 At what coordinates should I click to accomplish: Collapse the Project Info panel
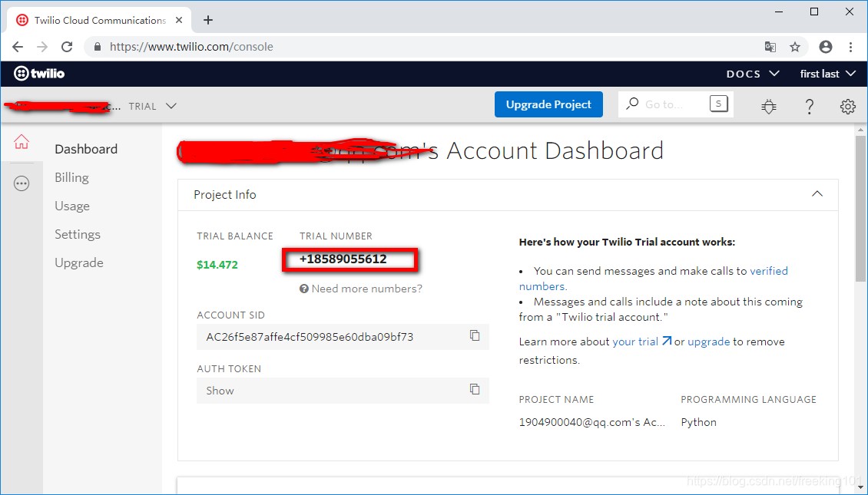[x=817, y=194]
